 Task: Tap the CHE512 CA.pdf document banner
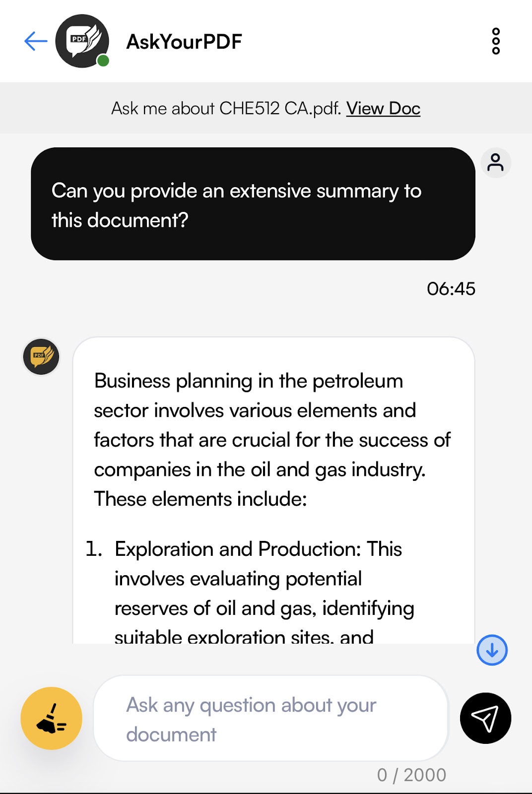pos(266,108)
